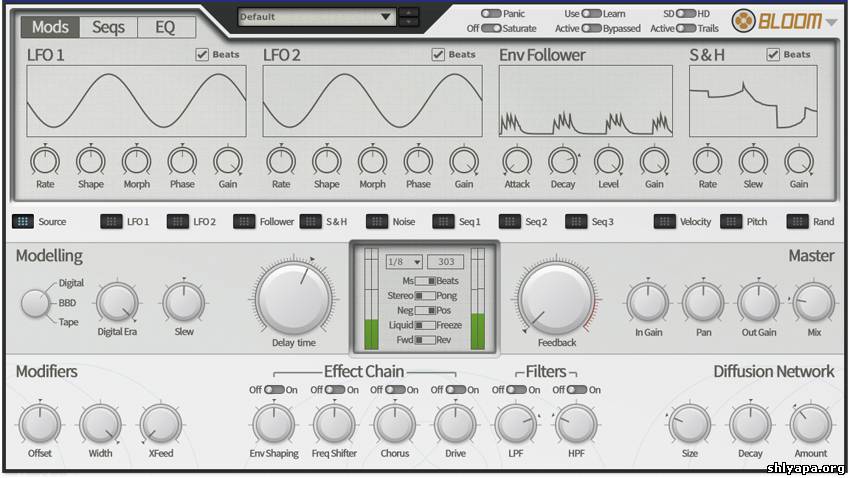Click the Rand modulation source icon
This screenshot has width=850, height=478.
click(x=797, y=221)
